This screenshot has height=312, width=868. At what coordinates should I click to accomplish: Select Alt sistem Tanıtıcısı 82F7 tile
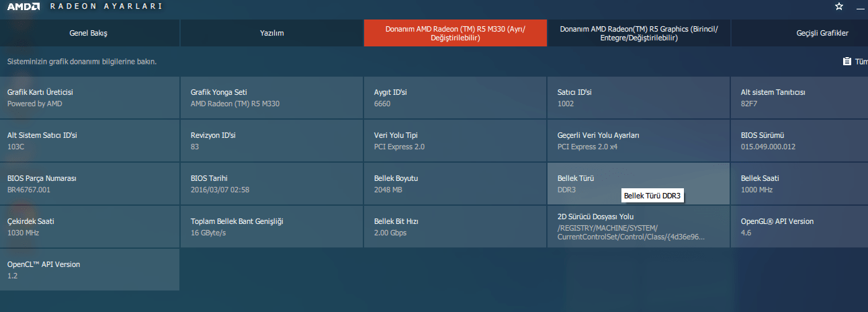[799, 97]
